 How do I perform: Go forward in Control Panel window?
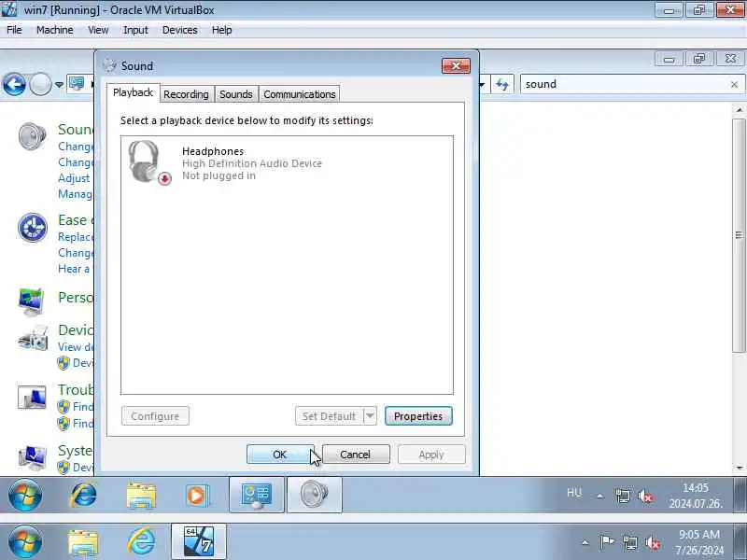click(x=40, y=85)
